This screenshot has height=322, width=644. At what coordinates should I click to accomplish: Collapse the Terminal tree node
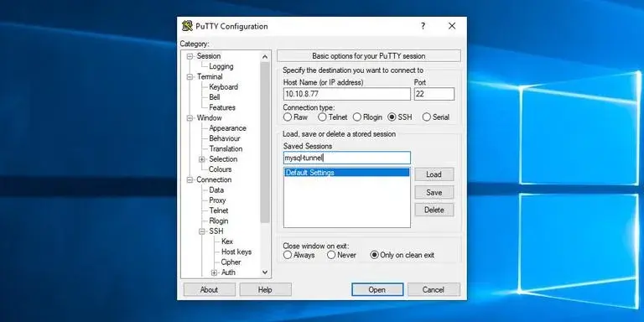pos(190,77)
